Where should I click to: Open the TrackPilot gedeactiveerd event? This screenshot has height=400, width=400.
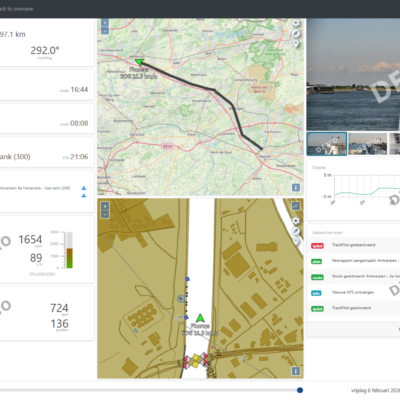pos(353,245)
